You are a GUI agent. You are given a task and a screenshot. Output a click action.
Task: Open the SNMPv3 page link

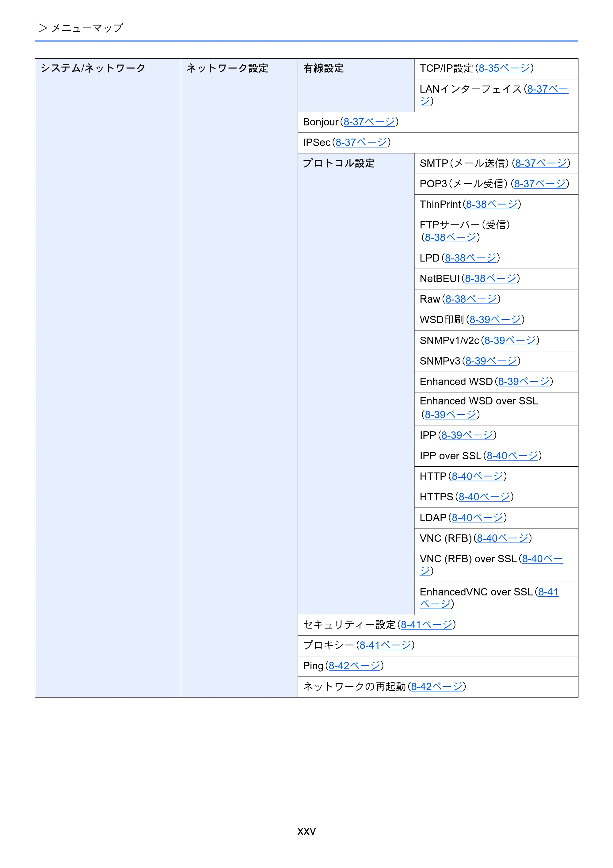[x=491, y=361]
